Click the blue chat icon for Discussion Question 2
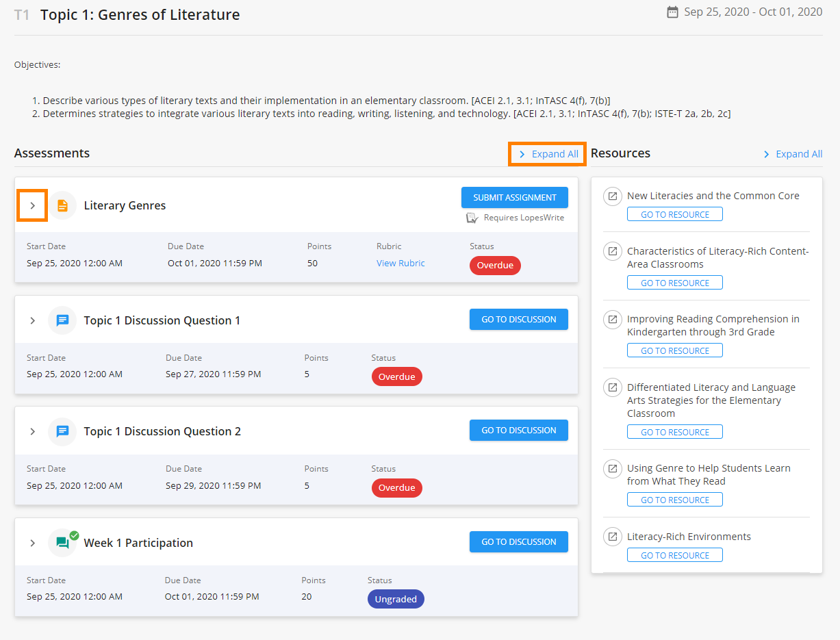Viewport: 840px width, 640px height. tap(62, 431)
